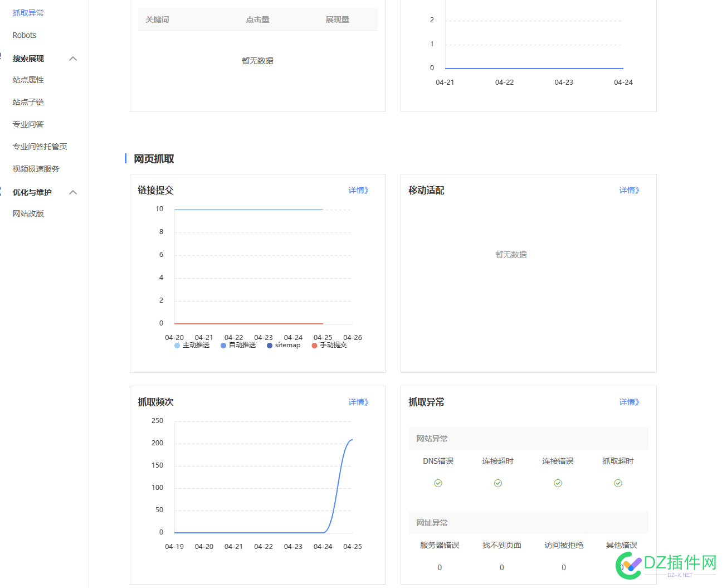Image resolution: width=727 pixels, height=588 pixels.
Task: Click the 访问被拒绝 label
Action: (564, 545)
